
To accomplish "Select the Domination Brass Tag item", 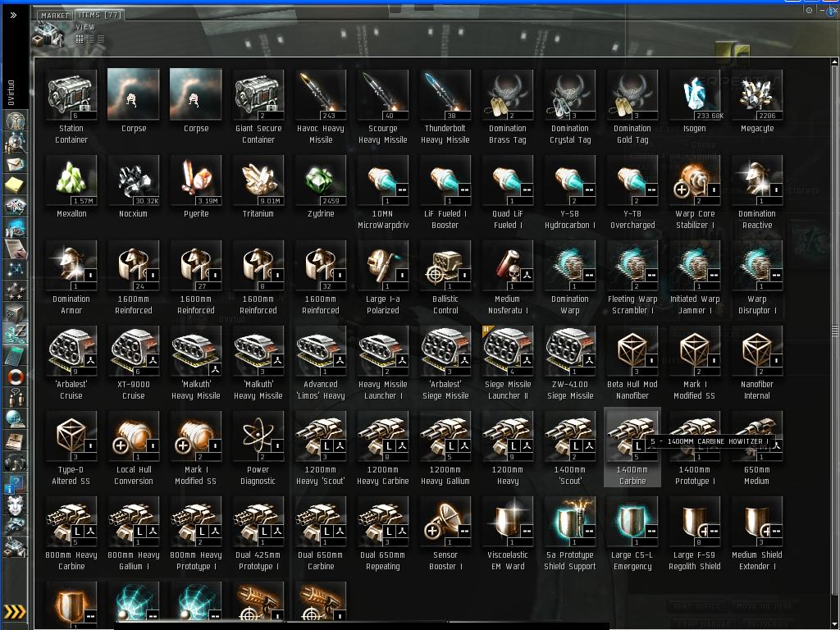I will (507, 107).
